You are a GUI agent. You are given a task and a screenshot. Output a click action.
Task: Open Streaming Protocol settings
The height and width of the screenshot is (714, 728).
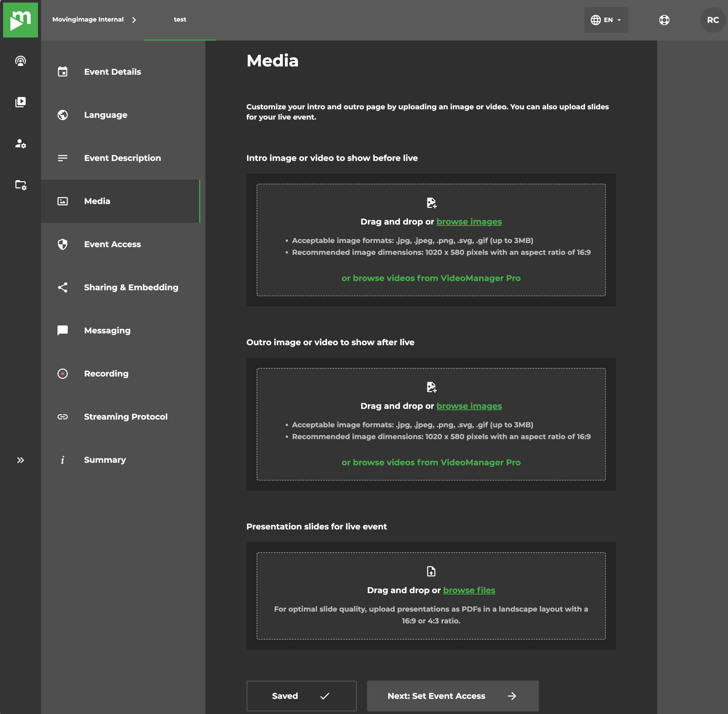click(120, 417)
